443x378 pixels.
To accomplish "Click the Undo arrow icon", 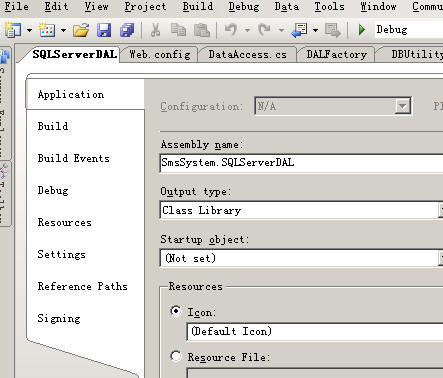I will tap(230, 30).
